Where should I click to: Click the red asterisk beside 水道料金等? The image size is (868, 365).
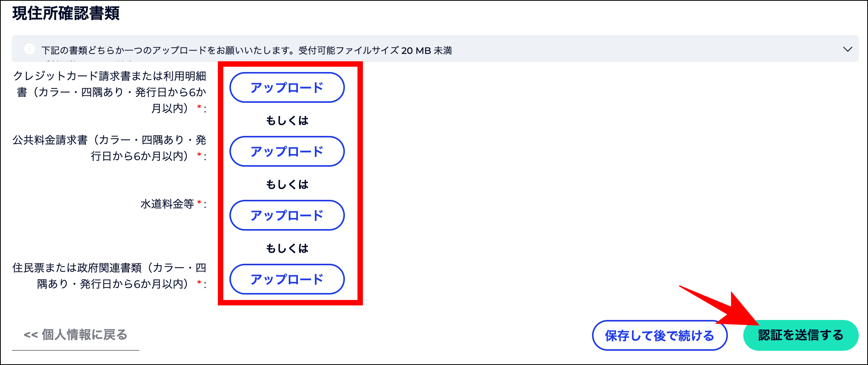[x=200, y=203]
